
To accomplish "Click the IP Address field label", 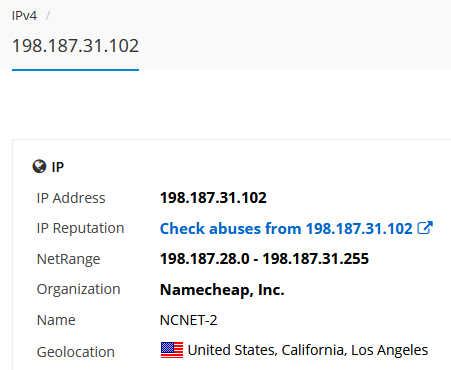I will pos(71,198).
